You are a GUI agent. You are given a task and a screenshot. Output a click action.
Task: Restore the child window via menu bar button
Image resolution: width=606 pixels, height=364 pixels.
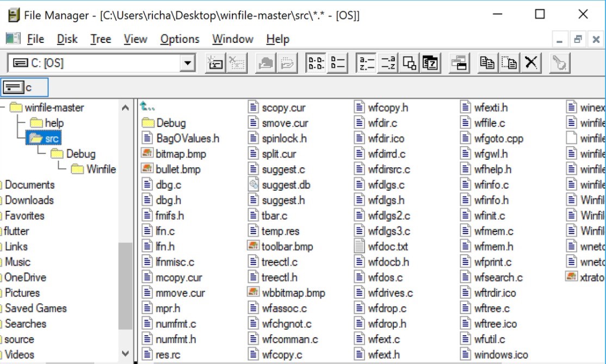pos(578,39)
